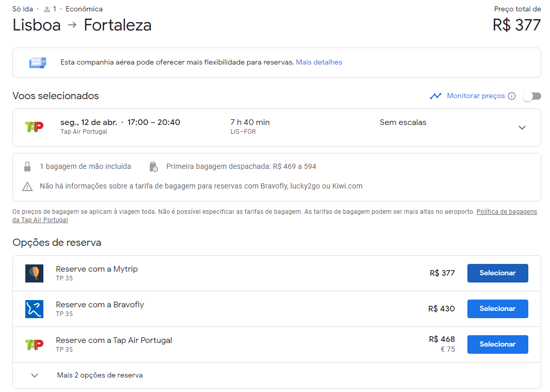This screenshot has width=550, height=392.
Task: Click the flexible booking ticket icon
Action: tap(37, 62)
